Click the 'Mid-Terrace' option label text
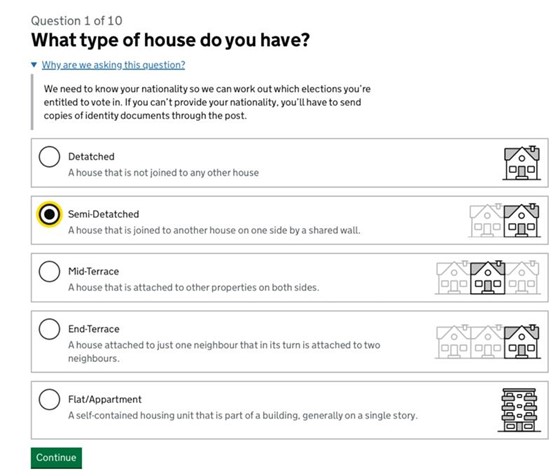Screen dimensions: 560x476 94,271
